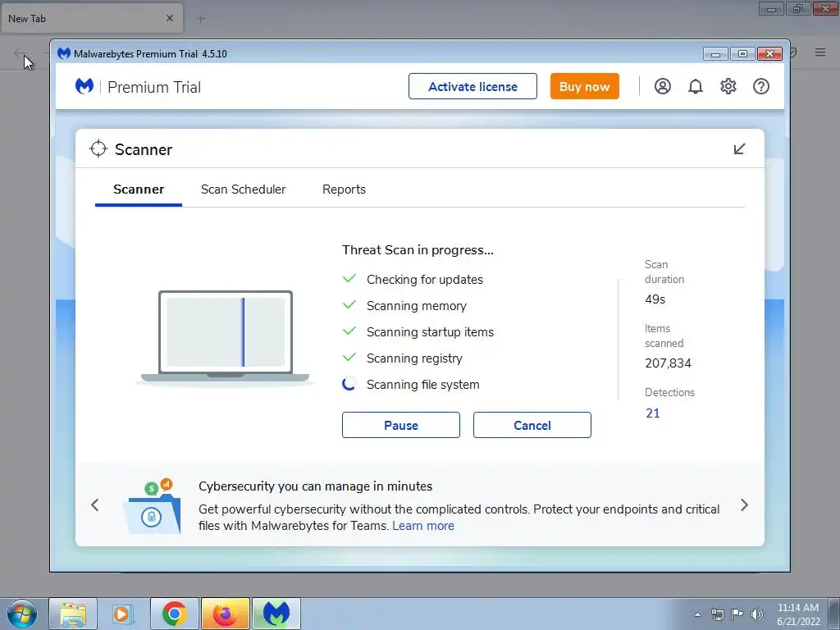
Task: Select the Scanner tab
Action: (x=139, y=189)
